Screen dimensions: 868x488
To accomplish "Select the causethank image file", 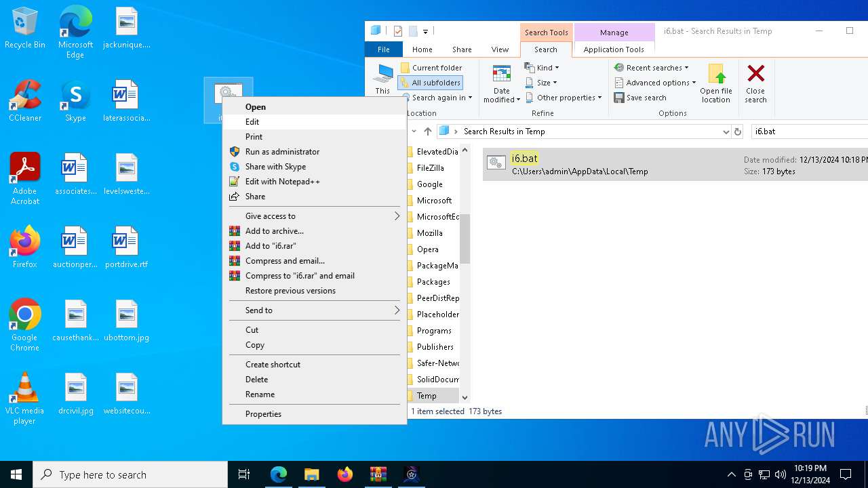I will (75, 321).
